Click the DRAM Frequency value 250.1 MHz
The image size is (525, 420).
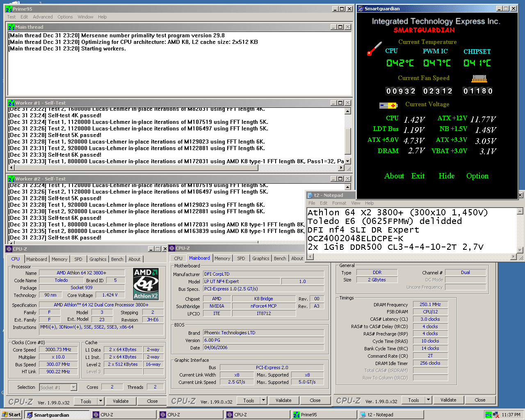tap(430, 304)
